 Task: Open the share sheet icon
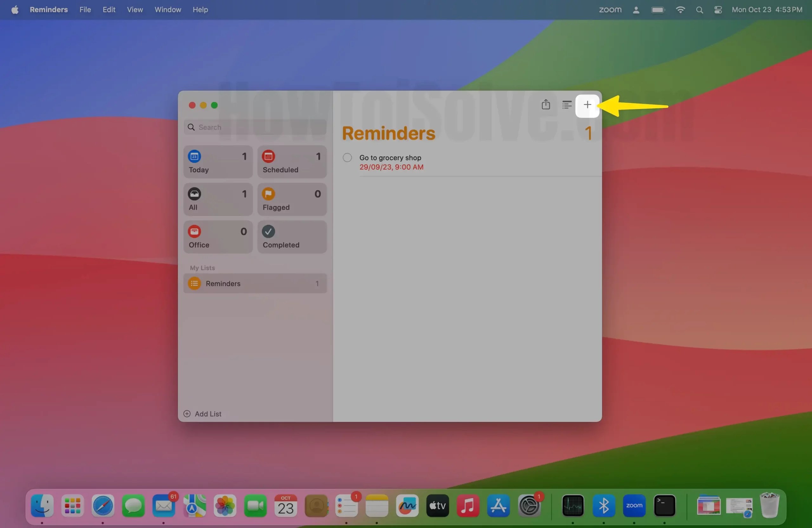click(x=546, y=104)
